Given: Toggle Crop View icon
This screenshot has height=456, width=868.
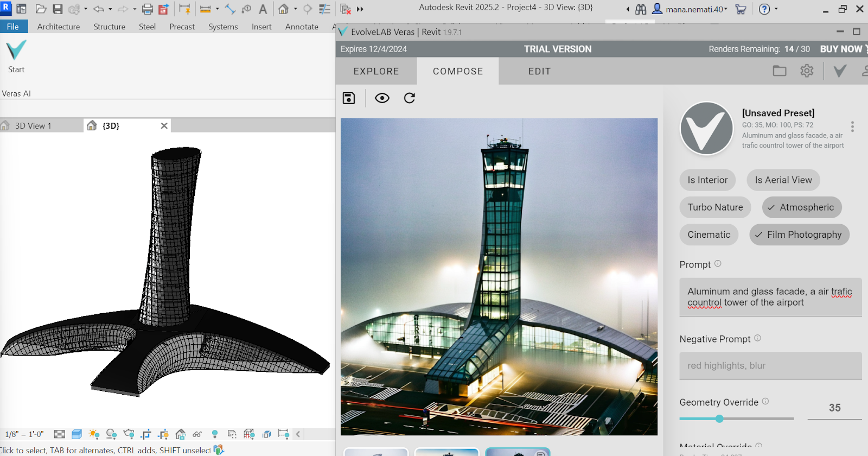Looking at the screenshot, I should pyautogui.click(x=146, y=434).
